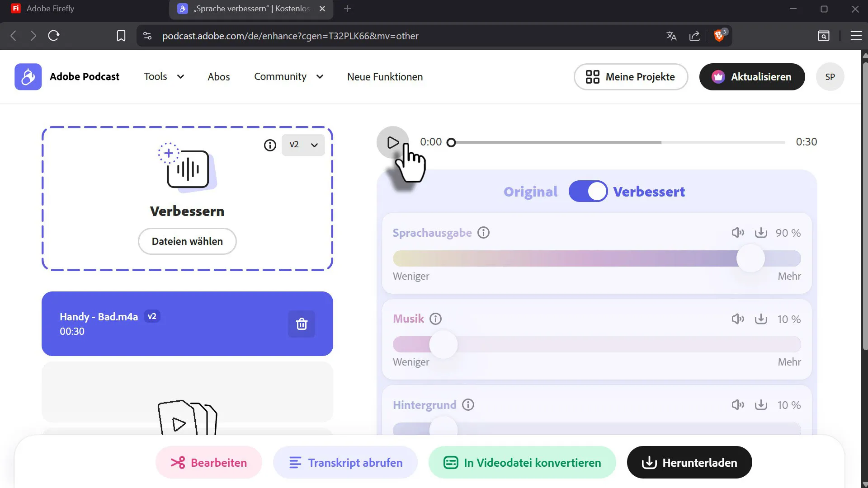Play the enhanced audio preview
Image resolution: width=868 pixels, height=488 pixels.
click(x=392, y=142)
